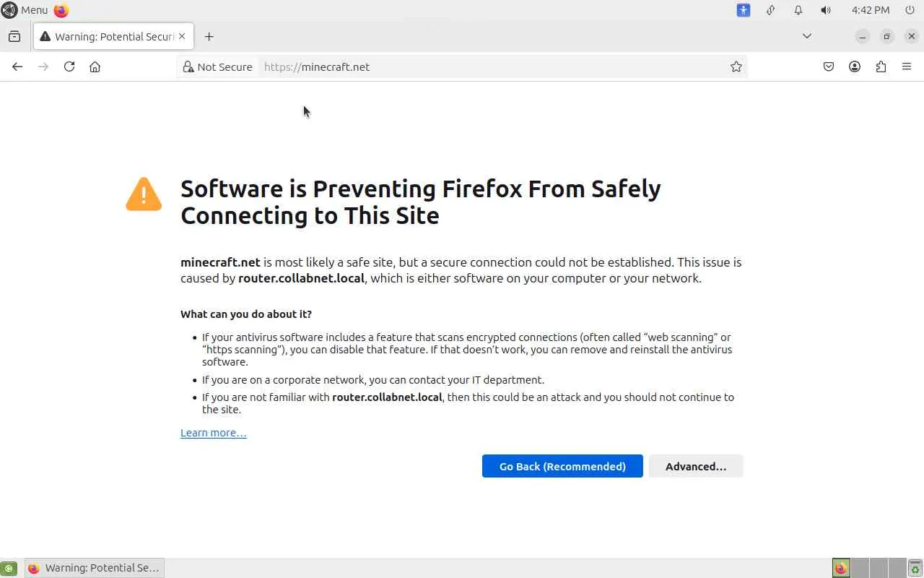
Task: Open Save to Pocket
Action: (829, 66)
